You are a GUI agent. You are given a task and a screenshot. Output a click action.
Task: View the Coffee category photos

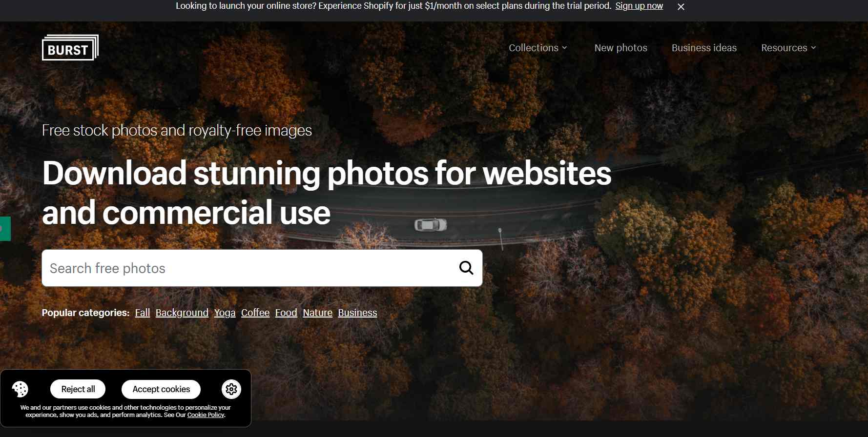click(x=255, y=313)
